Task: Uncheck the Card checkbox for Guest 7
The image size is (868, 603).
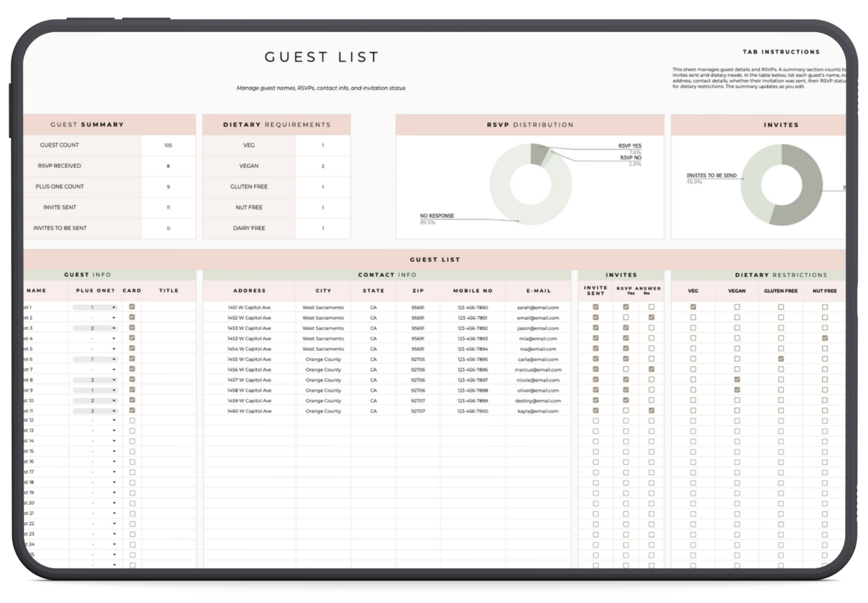Action: (x=132, y=369)
